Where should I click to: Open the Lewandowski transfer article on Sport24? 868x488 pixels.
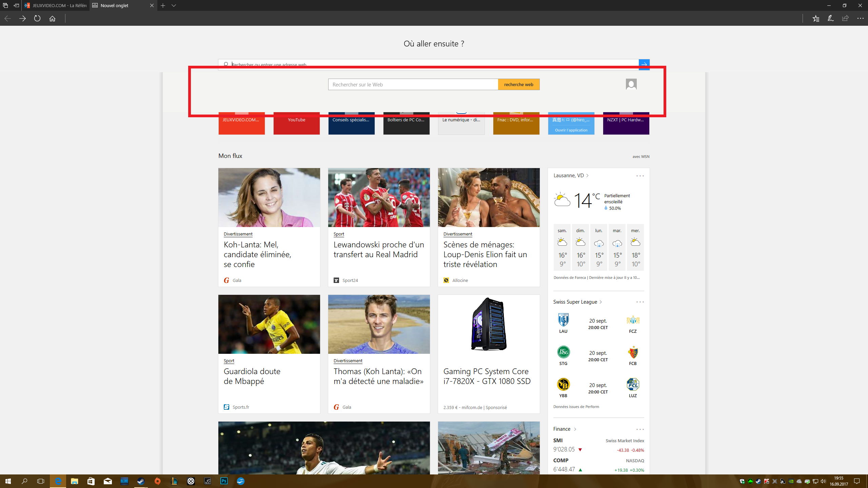point(378,249)
